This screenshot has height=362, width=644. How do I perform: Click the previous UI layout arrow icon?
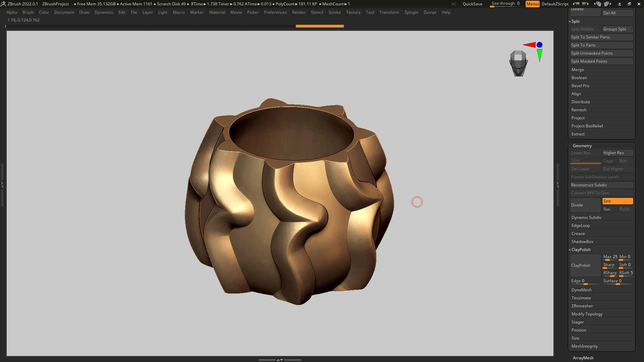[598, 4]
